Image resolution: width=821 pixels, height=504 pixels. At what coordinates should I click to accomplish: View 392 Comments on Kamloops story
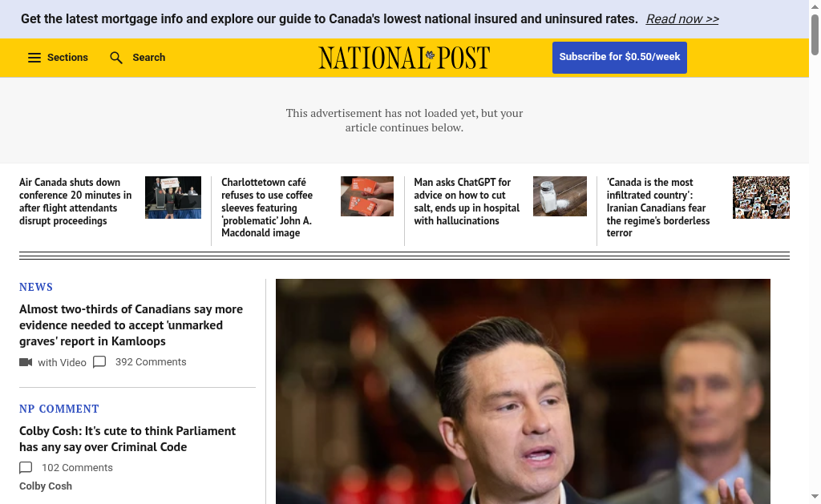(151, 362)
